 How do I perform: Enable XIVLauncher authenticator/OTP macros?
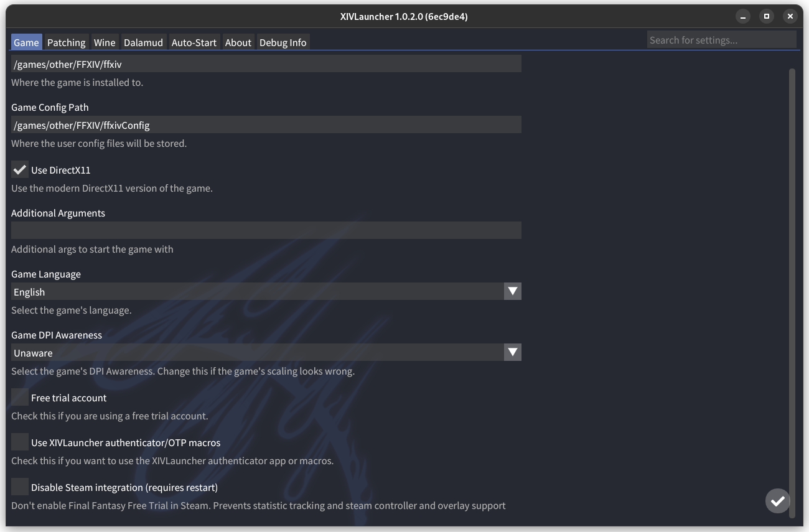(x=19, y=441)
